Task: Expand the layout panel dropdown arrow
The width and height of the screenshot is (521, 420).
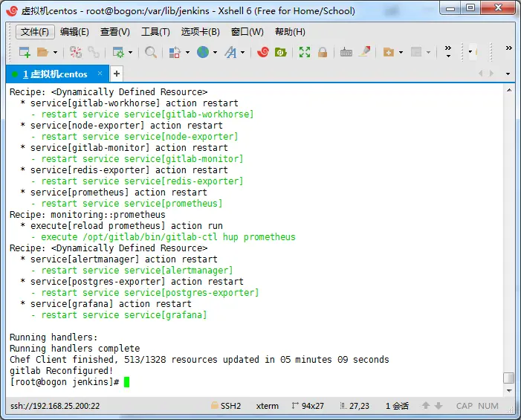Action: 428,53
